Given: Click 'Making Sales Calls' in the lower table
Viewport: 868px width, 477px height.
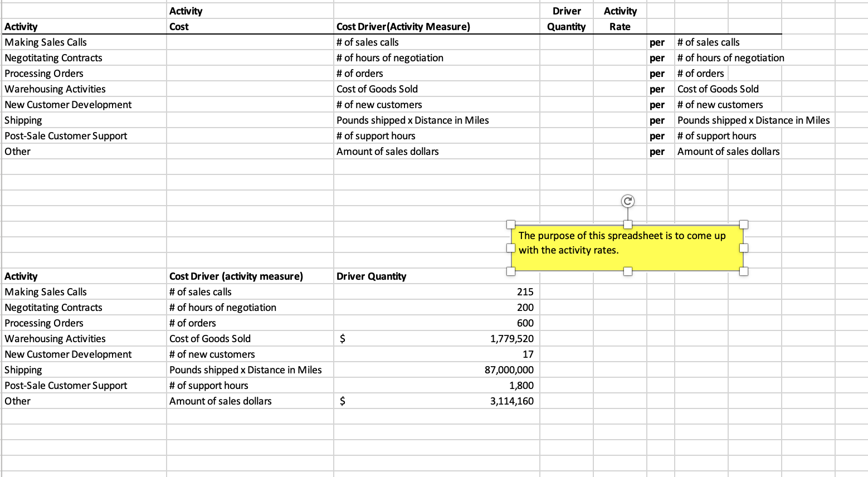Looking at the screenshot, I should coord(46,291).
